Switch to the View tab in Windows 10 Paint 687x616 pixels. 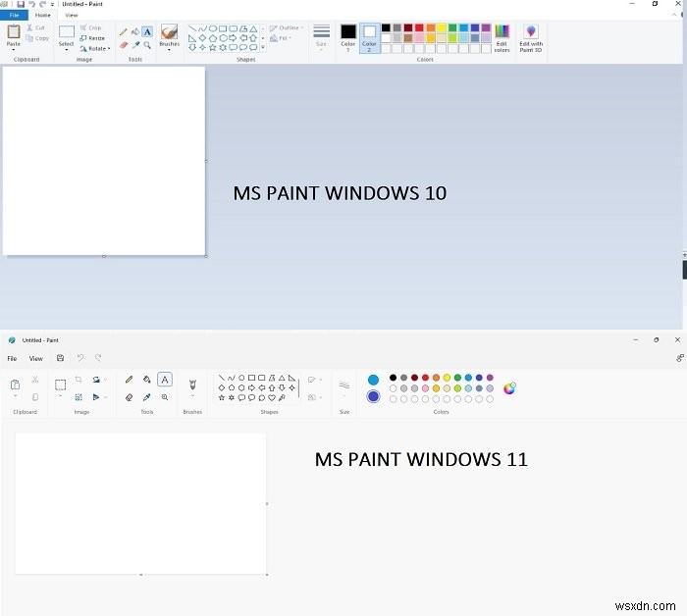(x=71, y=15)
